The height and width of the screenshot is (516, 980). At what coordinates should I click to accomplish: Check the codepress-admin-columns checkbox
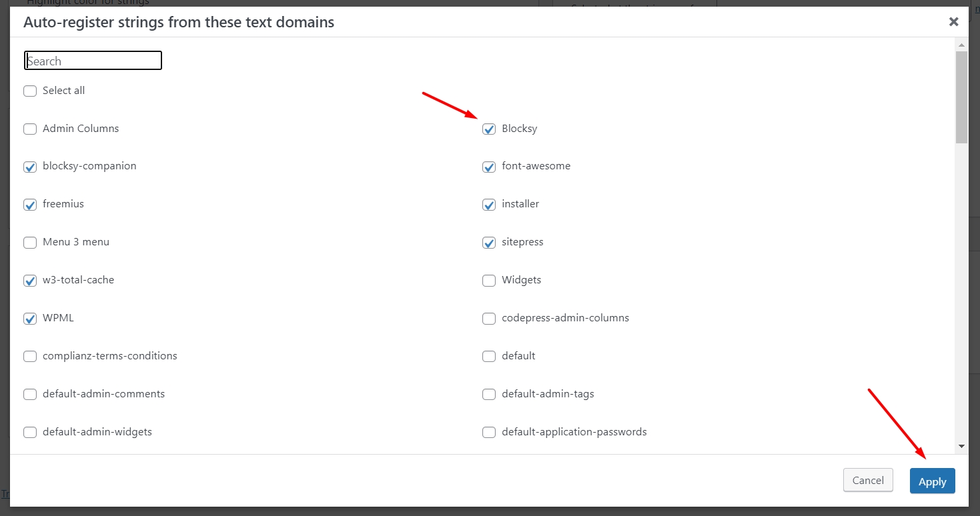pyautogui.click(x=489, y=319)
